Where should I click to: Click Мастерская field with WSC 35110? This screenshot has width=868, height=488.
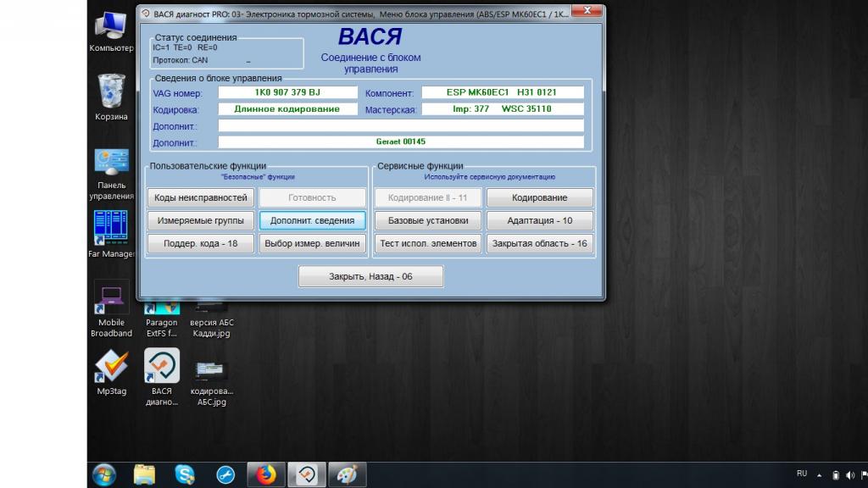(x=503, y=109)
